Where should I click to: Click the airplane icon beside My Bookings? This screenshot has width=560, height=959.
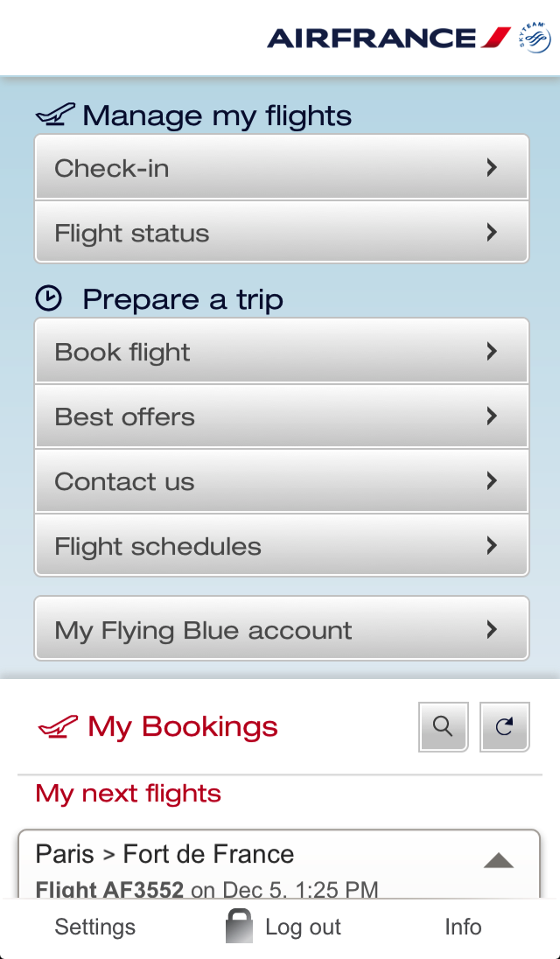(x=58, y=726)
